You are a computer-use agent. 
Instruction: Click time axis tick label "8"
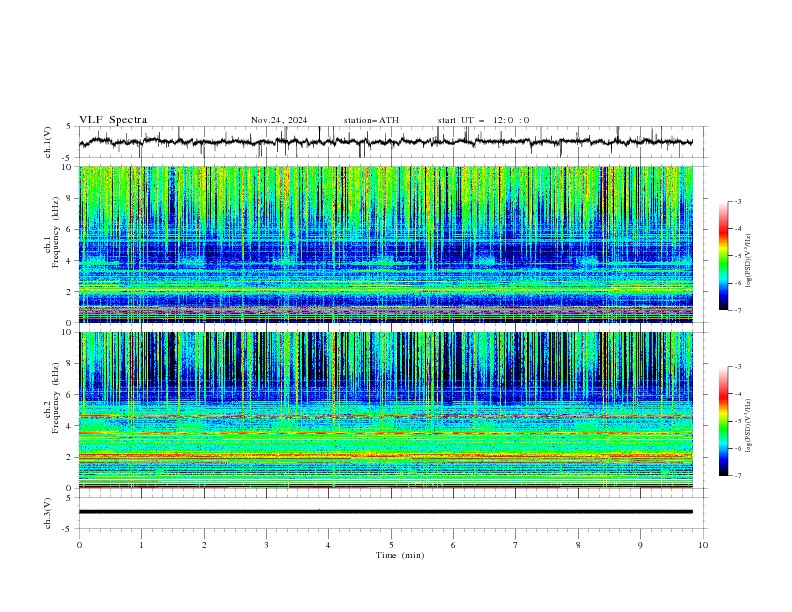click(578, 545)
